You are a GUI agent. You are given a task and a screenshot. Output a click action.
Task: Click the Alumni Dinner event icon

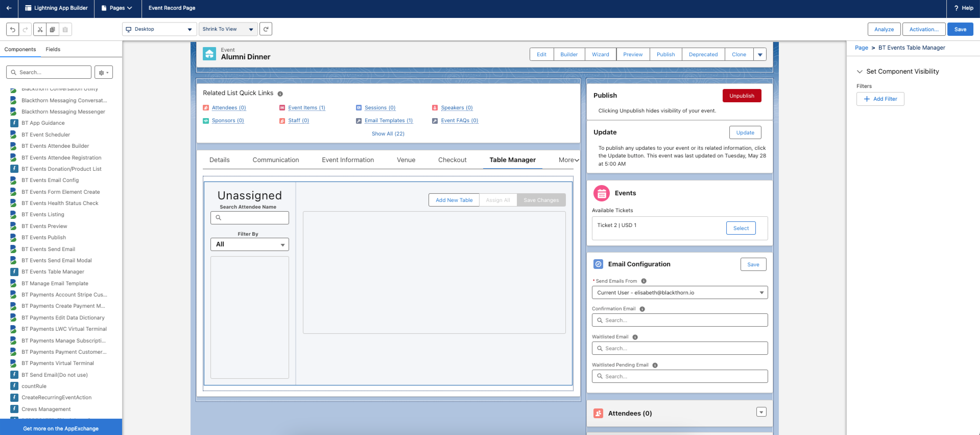[x=209, y=54]
